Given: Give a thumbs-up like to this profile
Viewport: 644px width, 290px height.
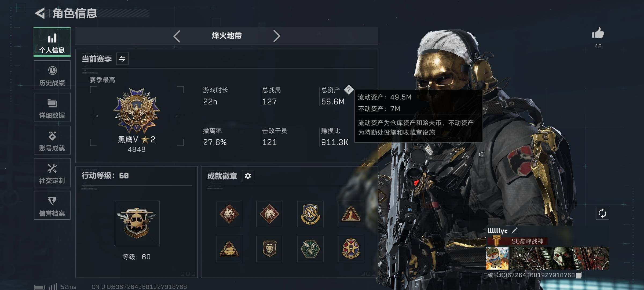Looking at the screenshot, I should 598,34.
